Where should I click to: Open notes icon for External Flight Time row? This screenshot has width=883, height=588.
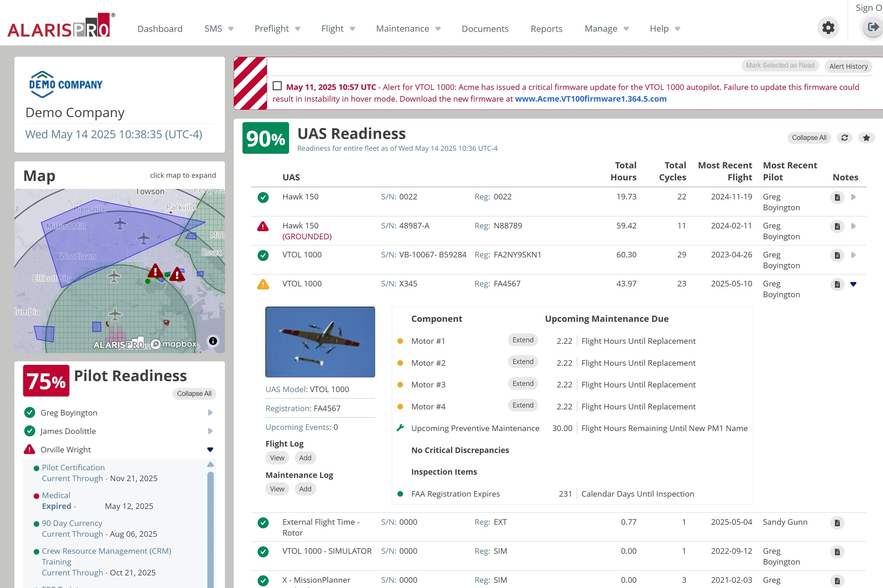tap(837, 522)
